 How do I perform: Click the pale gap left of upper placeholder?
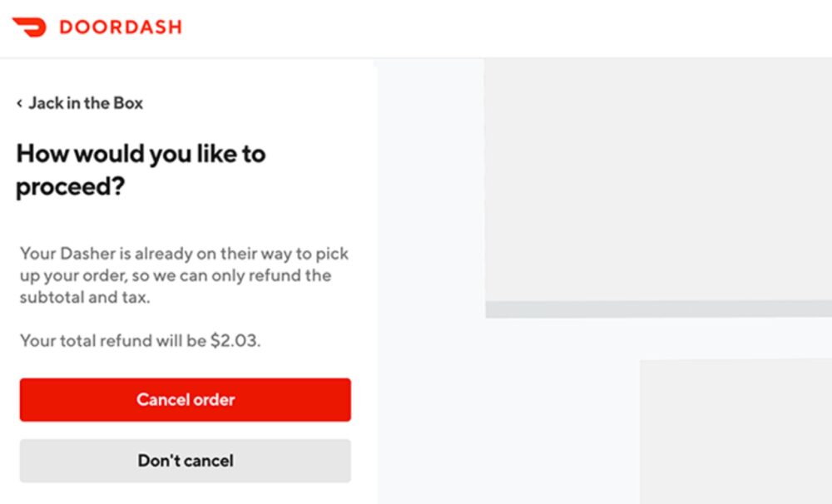430,183
